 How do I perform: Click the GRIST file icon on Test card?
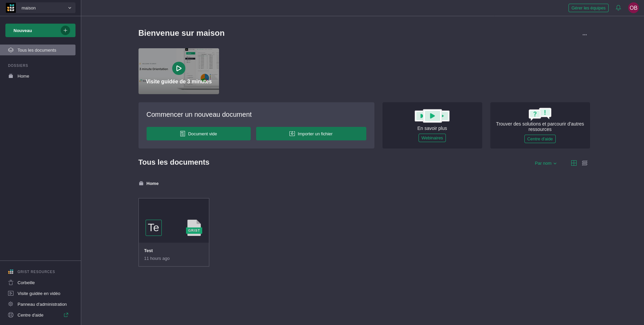[x=194, y=228]
